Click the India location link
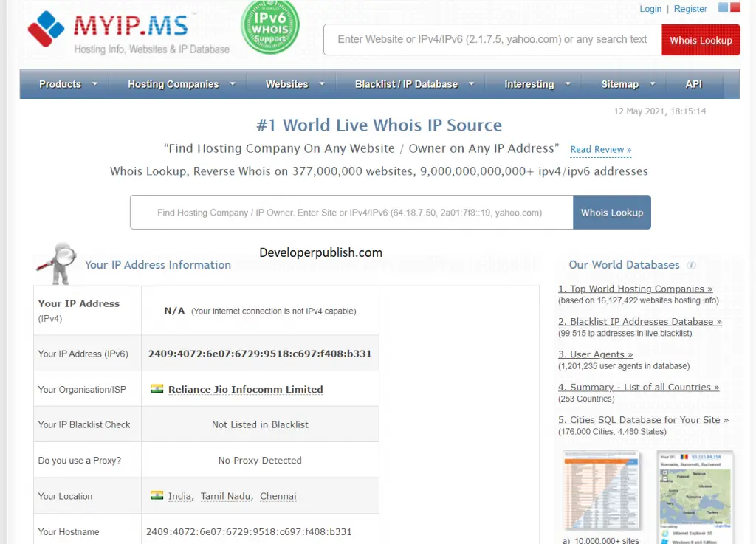Viewport: 756px width, 544px height. pyautogui.click(x=179, y=496)
